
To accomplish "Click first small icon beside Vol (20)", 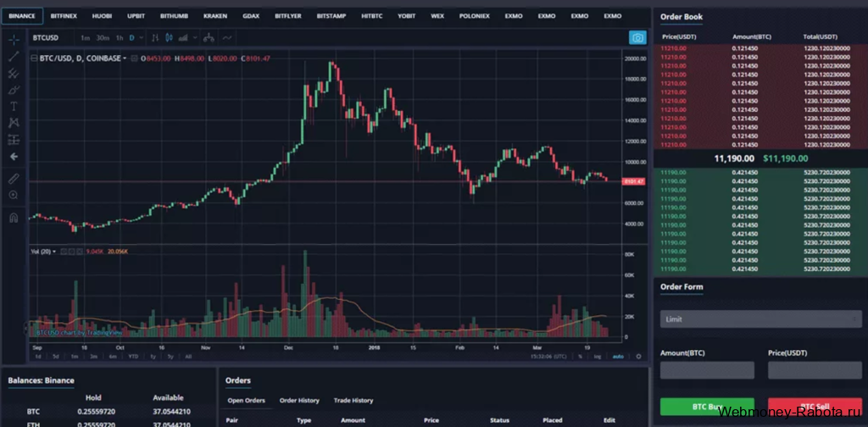I will click(x=64, y=252).
